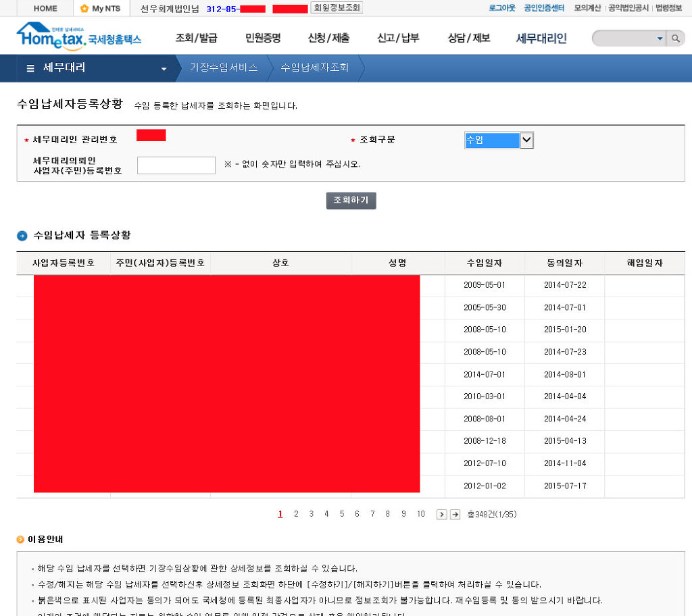
Task: Click the 총348건(1/35) total count text
Action: click(x=492, y=515)
